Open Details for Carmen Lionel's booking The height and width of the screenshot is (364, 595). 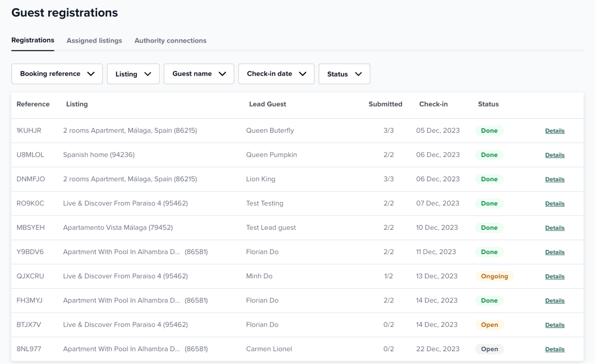click(x=555, y=349)
